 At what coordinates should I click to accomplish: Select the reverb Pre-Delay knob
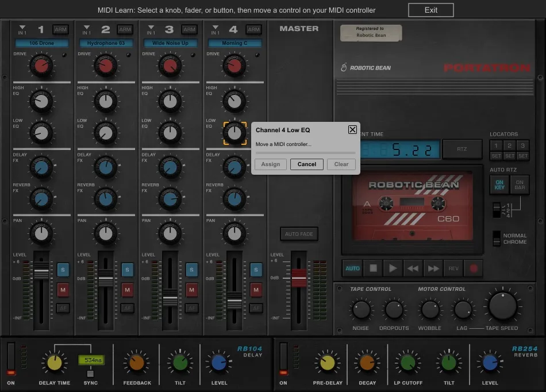point(328,363)
